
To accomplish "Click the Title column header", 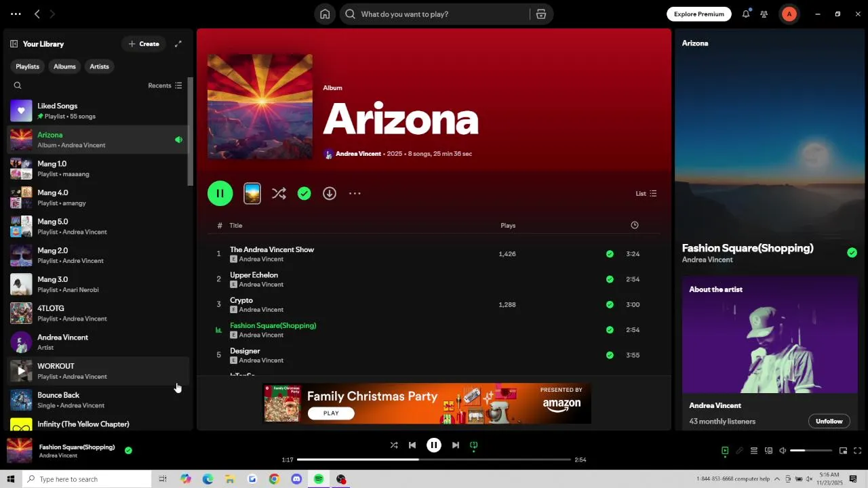I will click(x=235, y=226).
